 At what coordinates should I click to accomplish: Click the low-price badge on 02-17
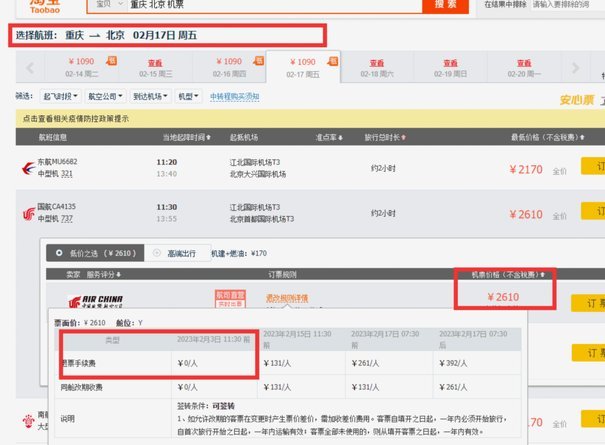(333, 61)
